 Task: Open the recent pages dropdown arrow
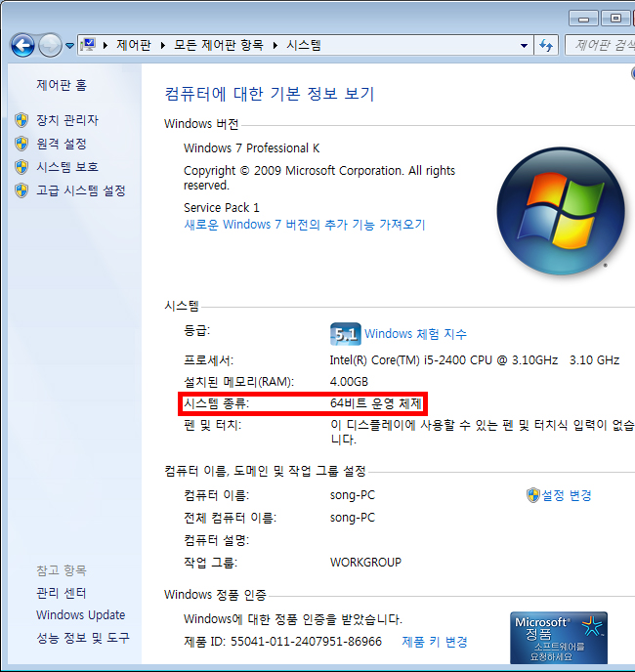tap(70, 46)
